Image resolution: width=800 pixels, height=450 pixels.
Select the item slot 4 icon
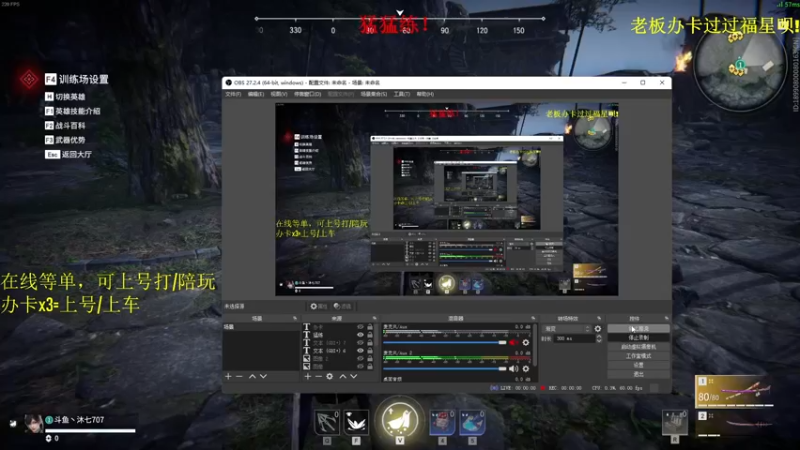[x=442, y=422]
